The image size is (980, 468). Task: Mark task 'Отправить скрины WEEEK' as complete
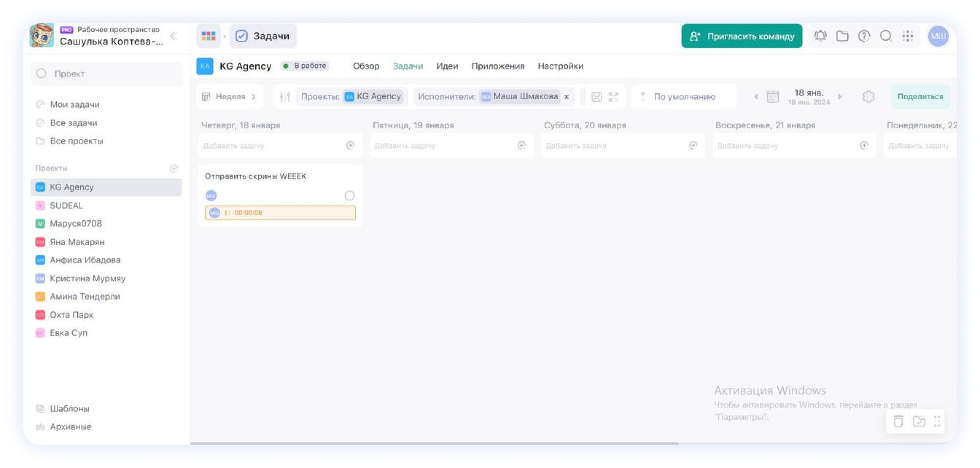pyautogui.click(x=350, y=195)
